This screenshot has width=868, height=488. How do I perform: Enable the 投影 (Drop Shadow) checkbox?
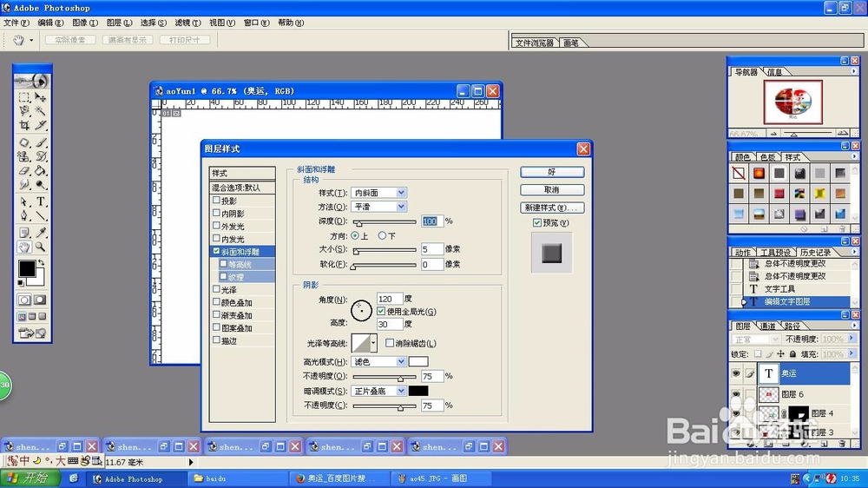216,200
